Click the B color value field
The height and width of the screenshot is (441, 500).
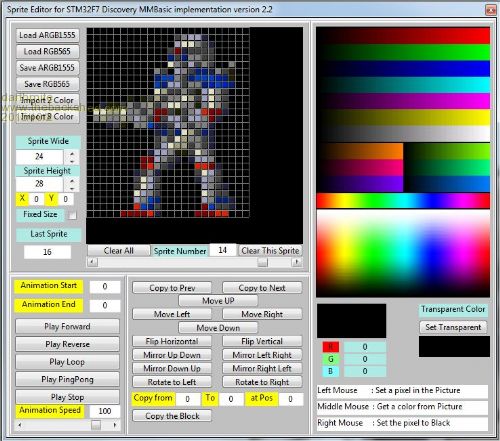point(365,371)
